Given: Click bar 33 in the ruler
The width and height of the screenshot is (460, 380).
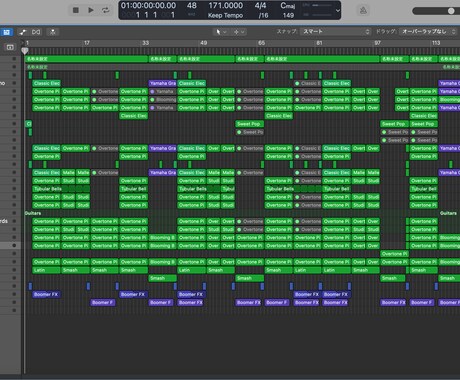Looking at the screenshot, I should 145,43.
